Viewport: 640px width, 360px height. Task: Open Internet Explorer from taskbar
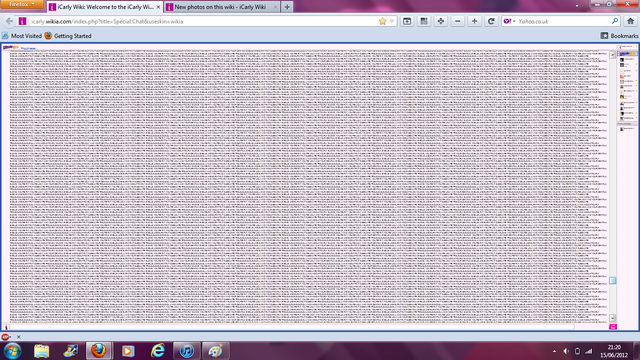[x=158, y=351]
